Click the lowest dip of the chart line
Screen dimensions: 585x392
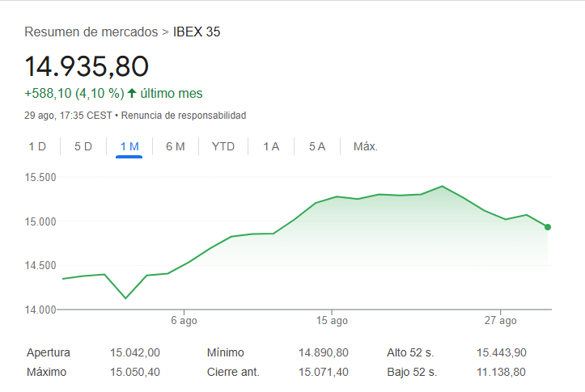point(125,298)
